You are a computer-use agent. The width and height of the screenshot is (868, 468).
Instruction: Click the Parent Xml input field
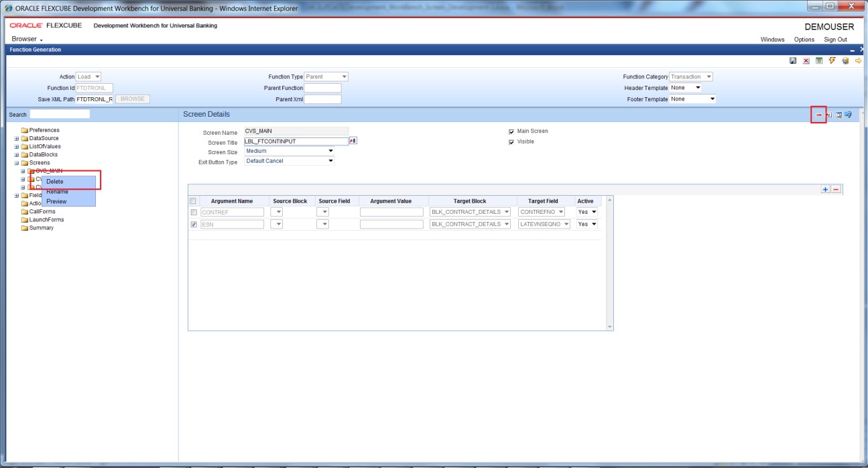[323, 99]
